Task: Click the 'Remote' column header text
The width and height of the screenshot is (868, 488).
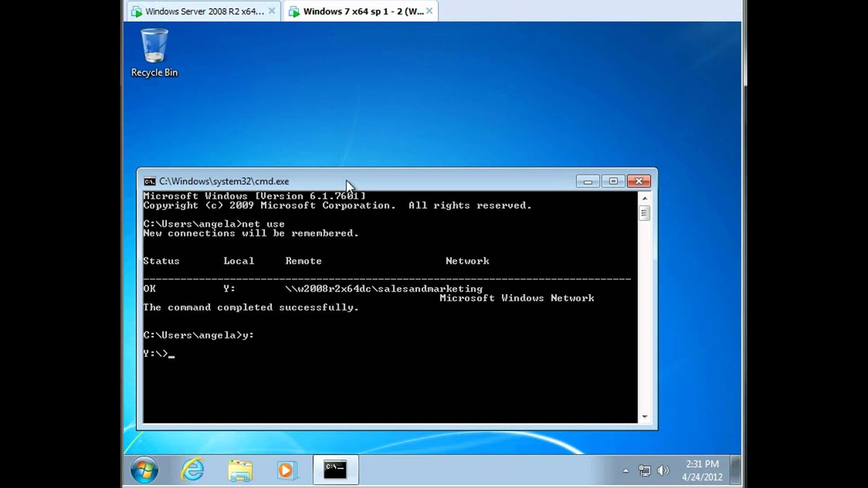Action: point(303,261)
